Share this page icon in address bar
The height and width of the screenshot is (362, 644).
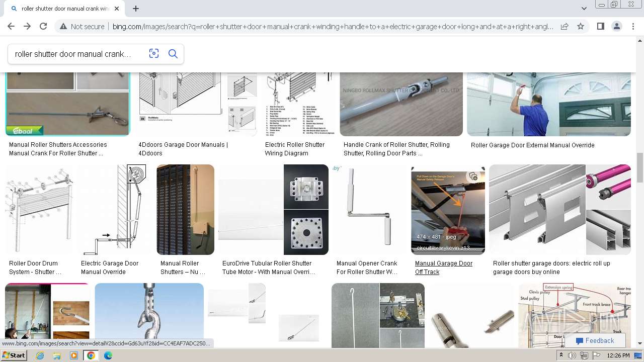[565, 26]
